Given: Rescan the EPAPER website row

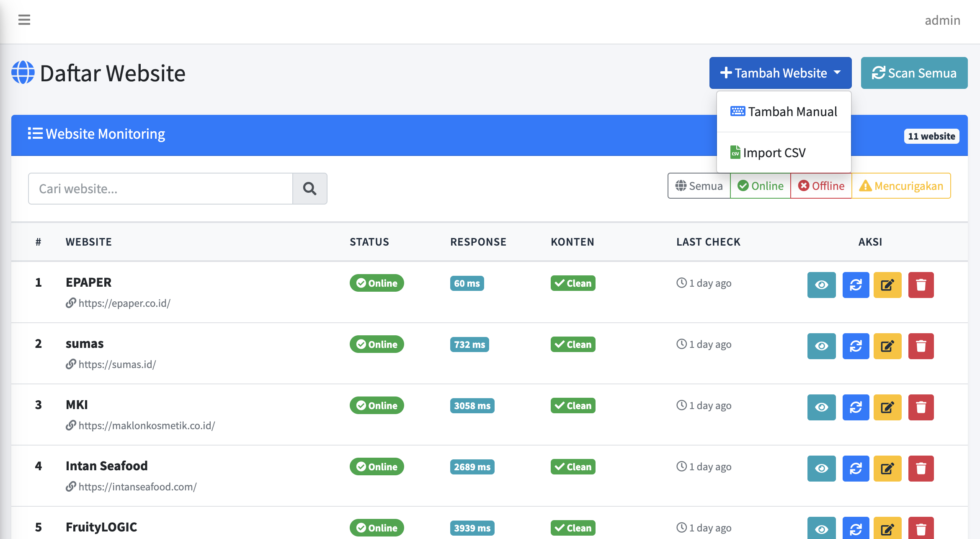Looking at the screenshot, I should point(856,285).
